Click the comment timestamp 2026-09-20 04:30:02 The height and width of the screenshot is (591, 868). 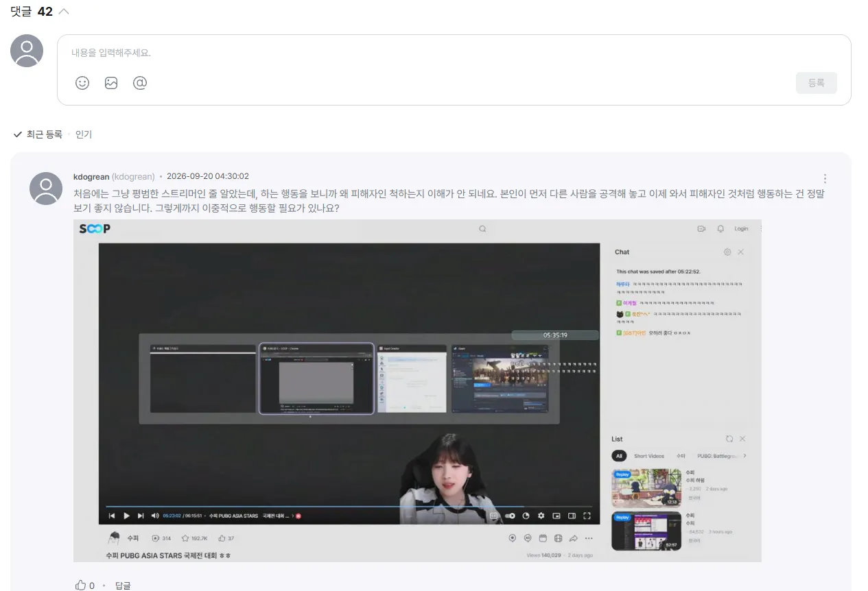click(x=208, y=176)
